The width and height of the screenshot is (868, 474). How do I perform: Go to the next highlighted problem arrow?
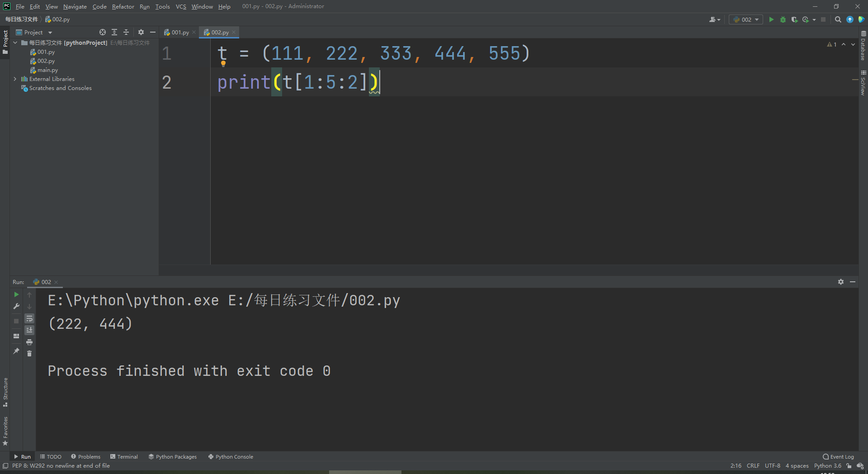[x=853, y=44]
